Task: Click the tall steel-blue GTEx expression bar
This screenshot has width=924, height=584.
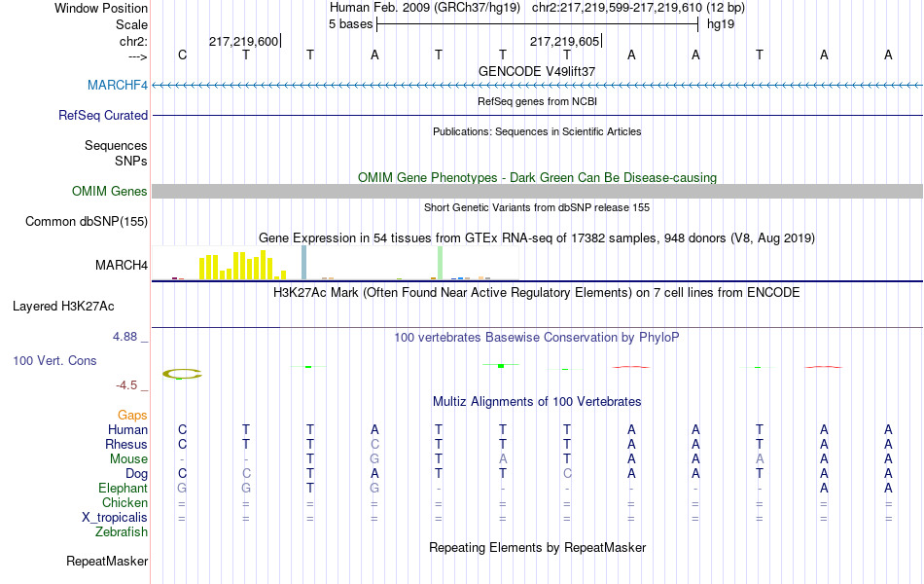Action: 304,263
